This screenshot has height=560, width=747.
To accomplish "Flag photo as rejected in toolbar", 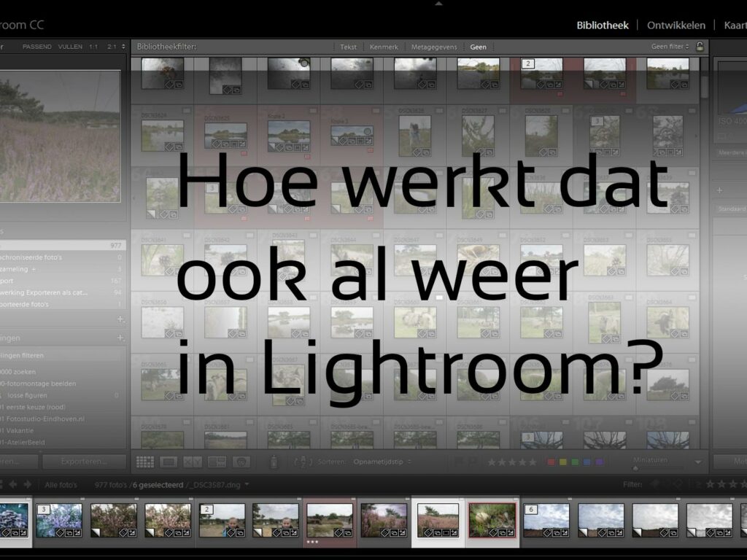I will coord(473,462).
